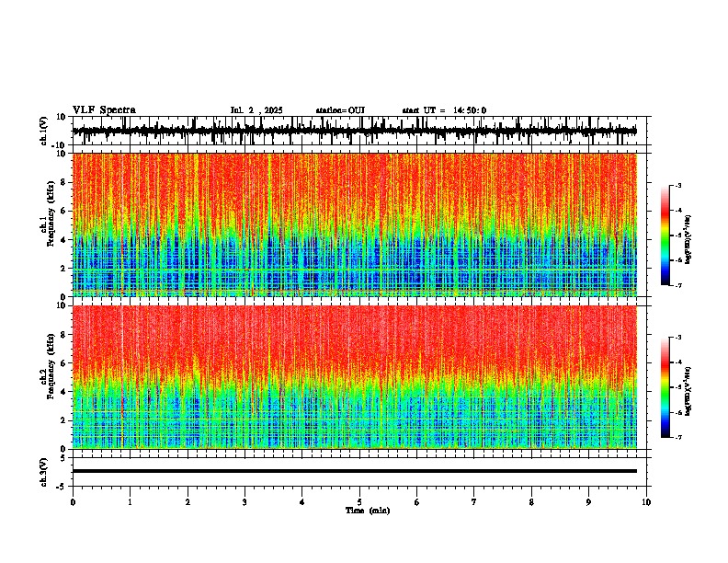This screenshot has width=728, height=563.
Task: Click the ch.2 color bar -7 label
Action: point(677,437)
